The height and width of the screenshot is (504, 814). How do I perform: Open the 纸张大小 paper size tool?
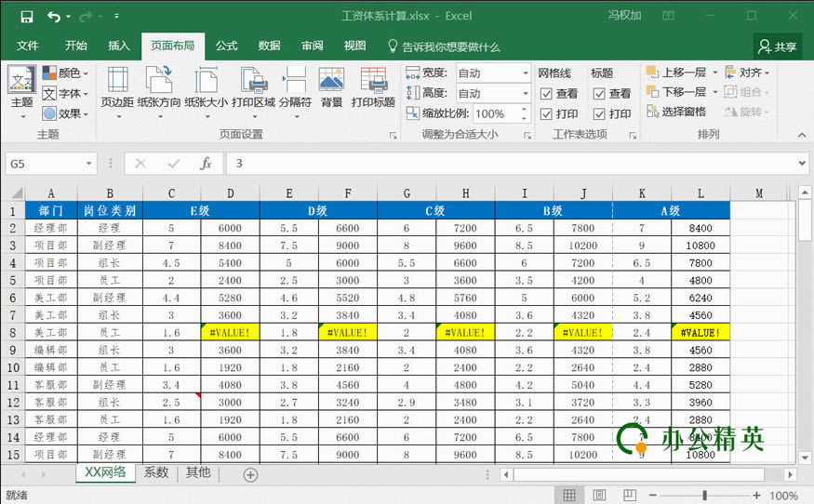[x=207, y=90]
